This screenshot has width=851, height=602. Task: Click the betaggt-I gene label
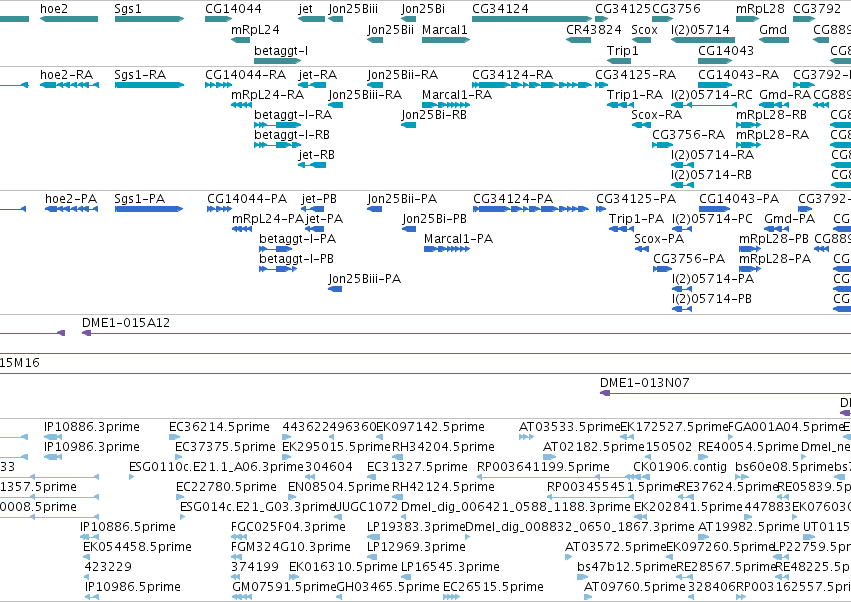[x=281, y=51]
